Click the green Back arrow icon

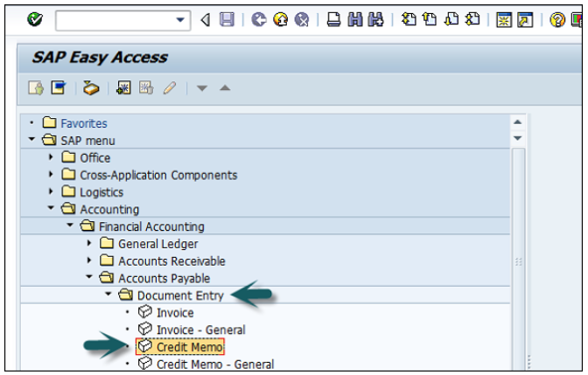[x=258, y=19]
